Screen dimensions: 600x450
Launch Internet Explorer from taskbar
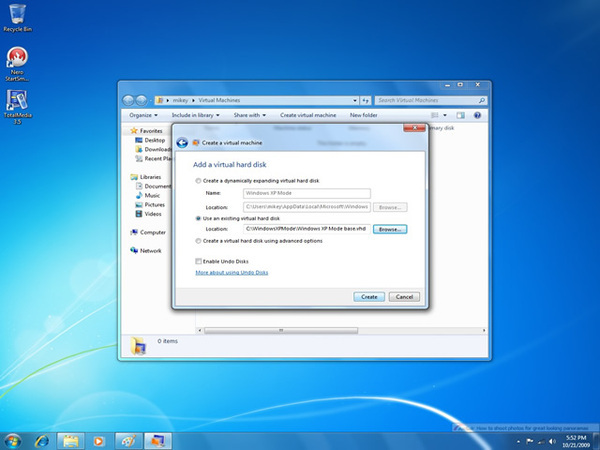click(42, 441)
